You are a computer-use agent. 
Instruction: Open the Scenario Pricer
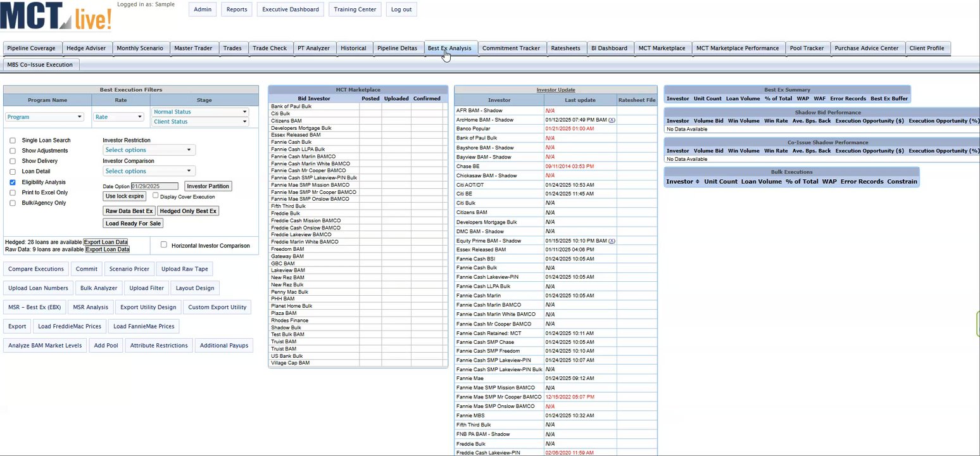pyautogui.click(x=129, y=269)
